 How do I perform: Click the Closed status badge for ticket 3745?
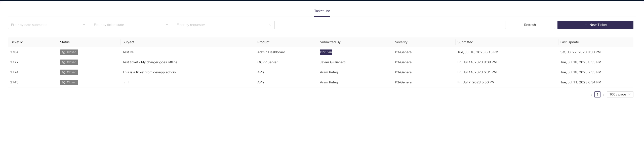pos(69,82)
